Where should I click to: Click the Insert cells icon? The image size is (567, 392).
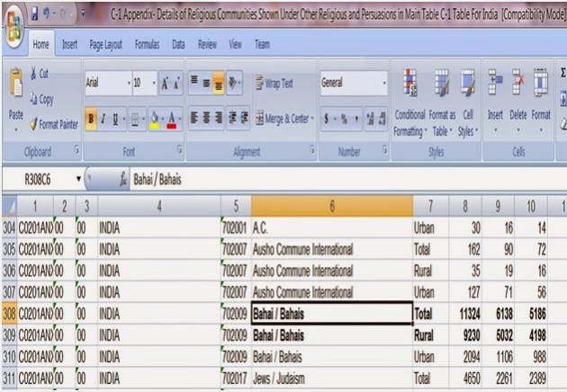pyautogui.click(x=495, y=87)
